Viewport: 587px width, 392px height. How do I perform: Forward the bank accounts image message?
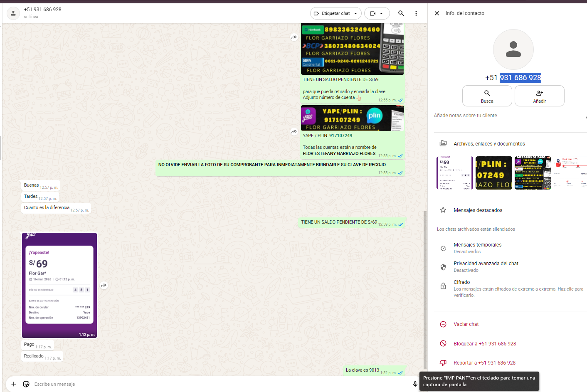click(294, 37)
